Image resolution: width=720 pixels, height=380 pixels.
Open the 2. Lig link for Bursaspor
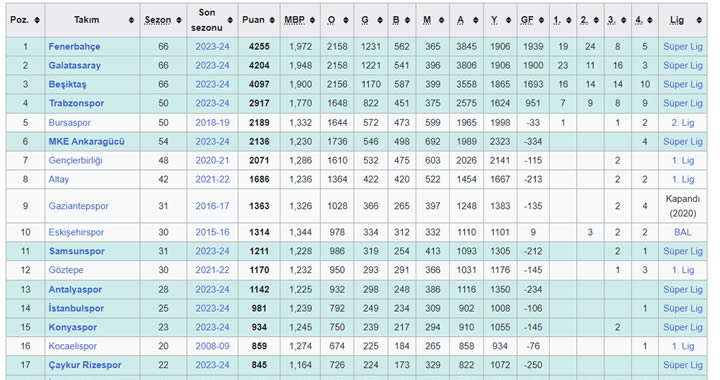click(682, 123)
